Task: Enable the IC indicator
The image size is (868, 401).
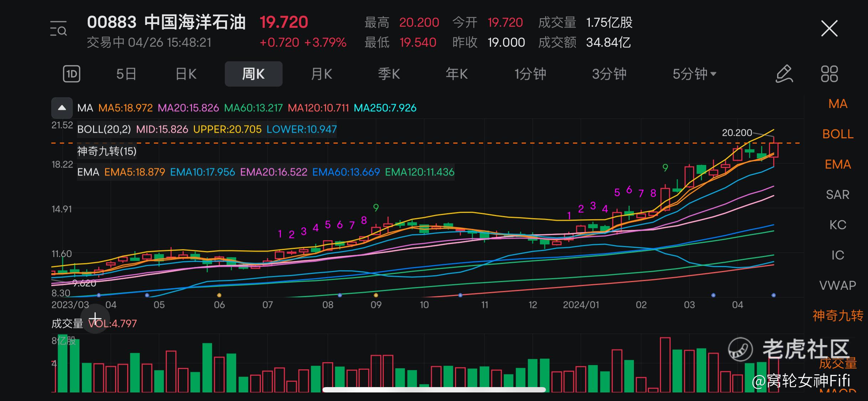Action: pos(838,255)
